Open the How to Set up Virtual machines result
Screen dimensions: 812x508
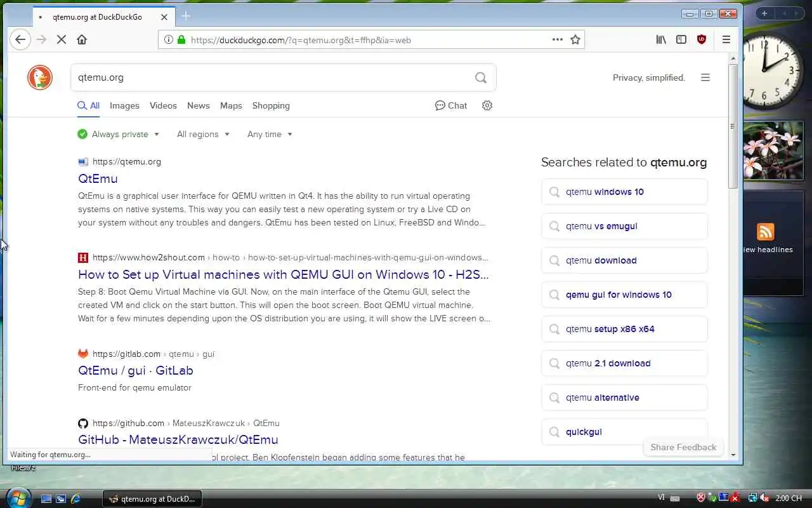284,274
